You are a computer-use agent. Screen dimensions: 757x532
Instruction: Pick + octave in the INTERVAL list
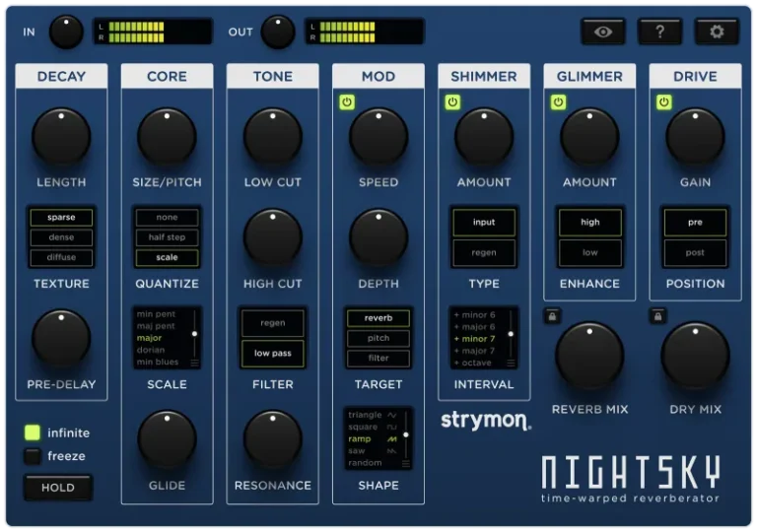(473, 363)
